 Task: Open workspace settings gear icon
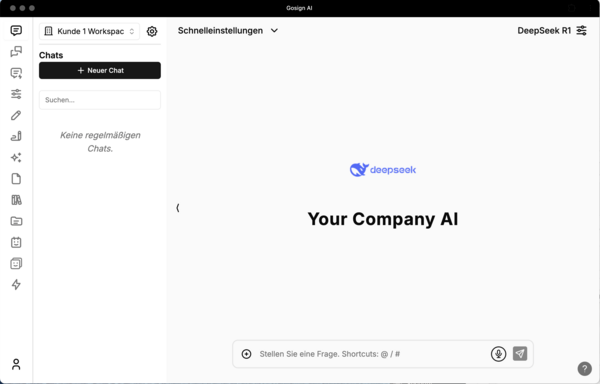[x=152, y=31]
